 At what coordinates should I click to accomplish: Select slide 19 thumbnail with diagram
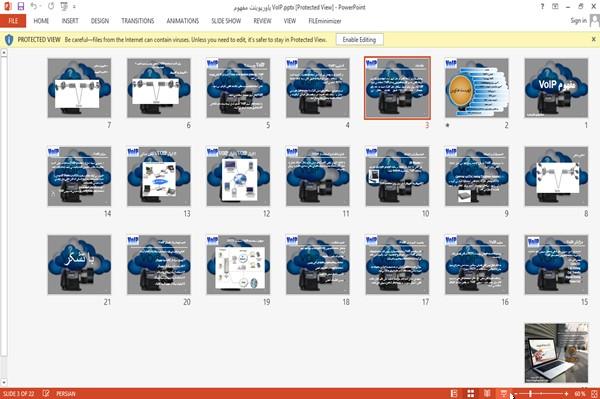point(238,265)
